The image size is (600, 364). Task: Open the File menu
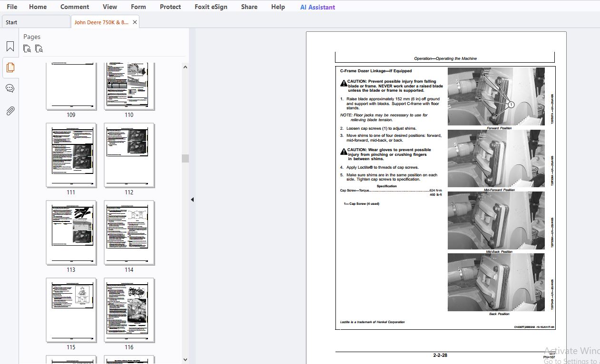click(x=12, y=7)
